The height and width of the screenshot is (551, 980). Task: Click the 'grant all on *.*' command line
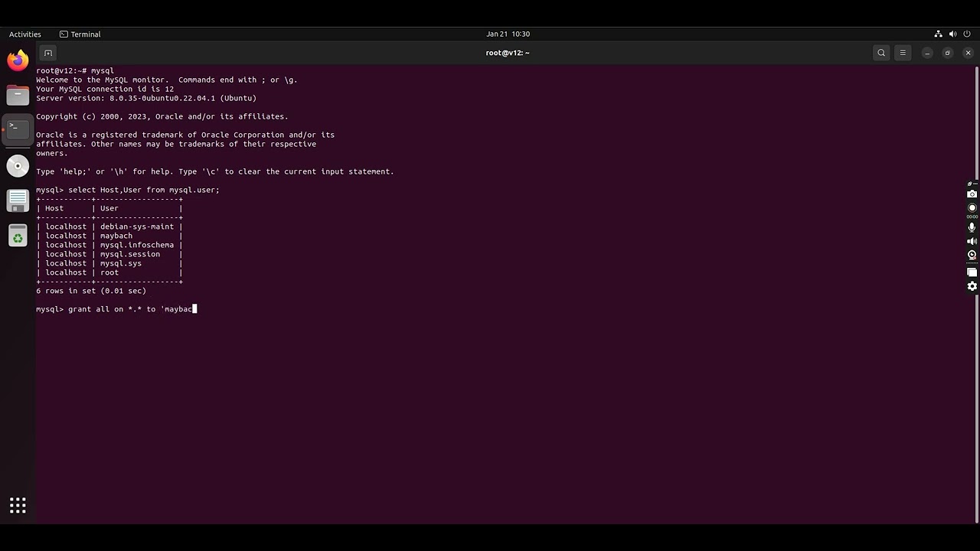pyautogui.click(x=116, y=309)
